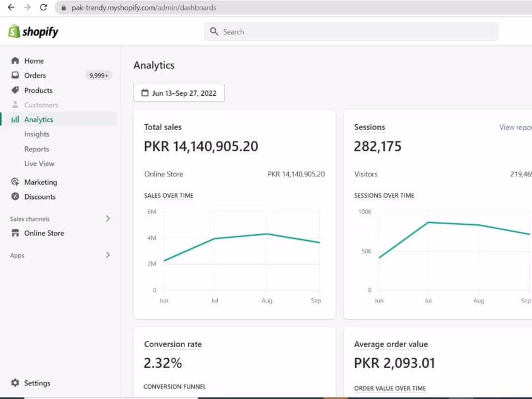Click inside the Search field
The width and height of the screenshot is (532, 399).
(x=351, y=31)
